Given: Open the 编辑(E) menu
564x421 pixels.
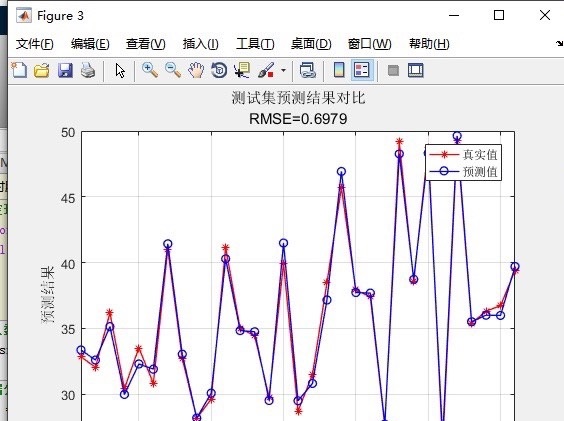Looking at the screenshot, I should 90,44.
